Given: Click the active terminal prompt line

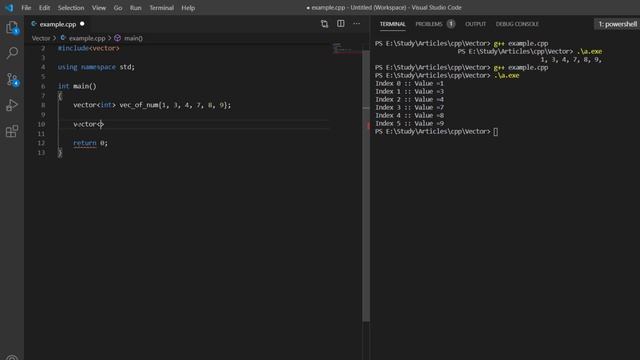Looking at the screenshot, I should click(x=436, y=131).
